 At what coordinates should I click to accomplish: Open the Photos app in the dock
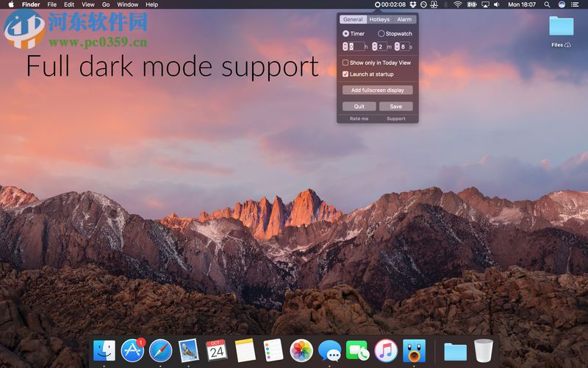coord(301,350)
